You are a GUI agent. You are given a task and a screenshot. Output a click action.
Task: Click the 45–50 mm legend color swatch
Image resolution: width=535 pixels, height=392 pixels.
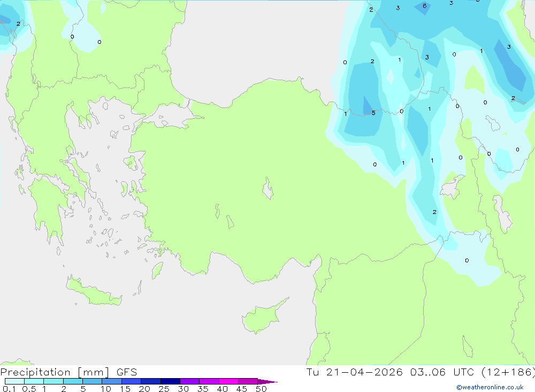[248, 381]
